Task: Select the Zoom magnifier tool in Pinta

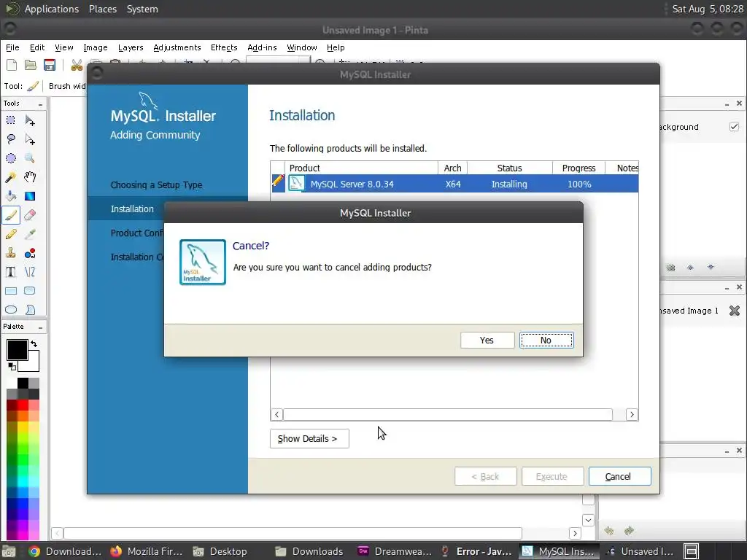Action: (30, 158)
